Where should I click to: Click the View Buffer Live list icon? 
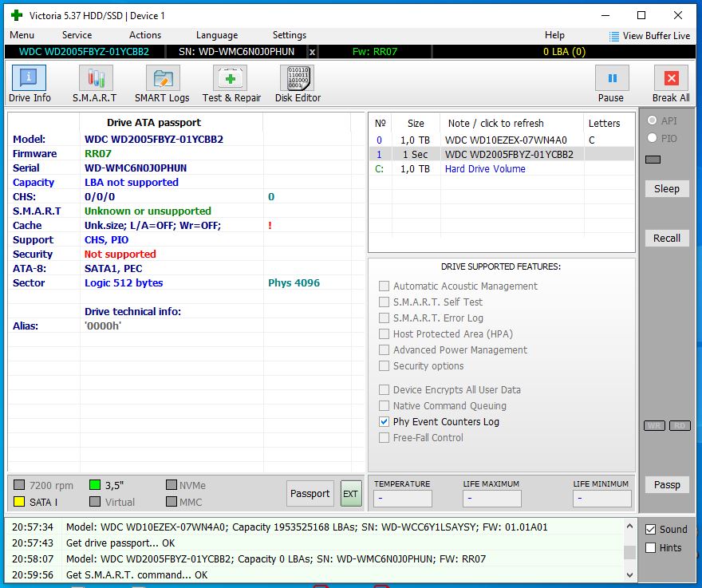tap(614, 36)
